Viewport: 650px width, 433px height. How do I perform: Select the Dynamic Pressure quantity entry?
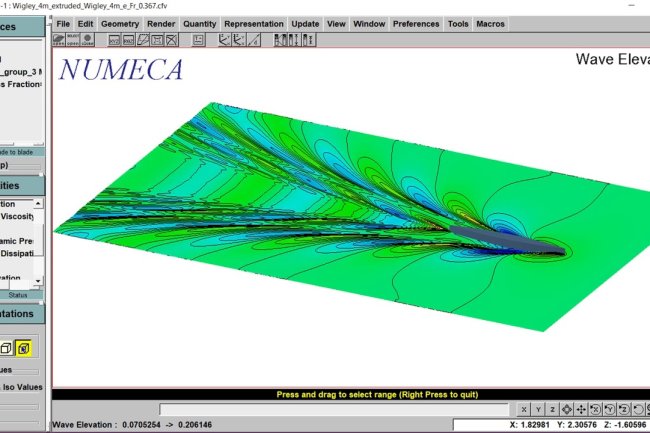(17, 241)
